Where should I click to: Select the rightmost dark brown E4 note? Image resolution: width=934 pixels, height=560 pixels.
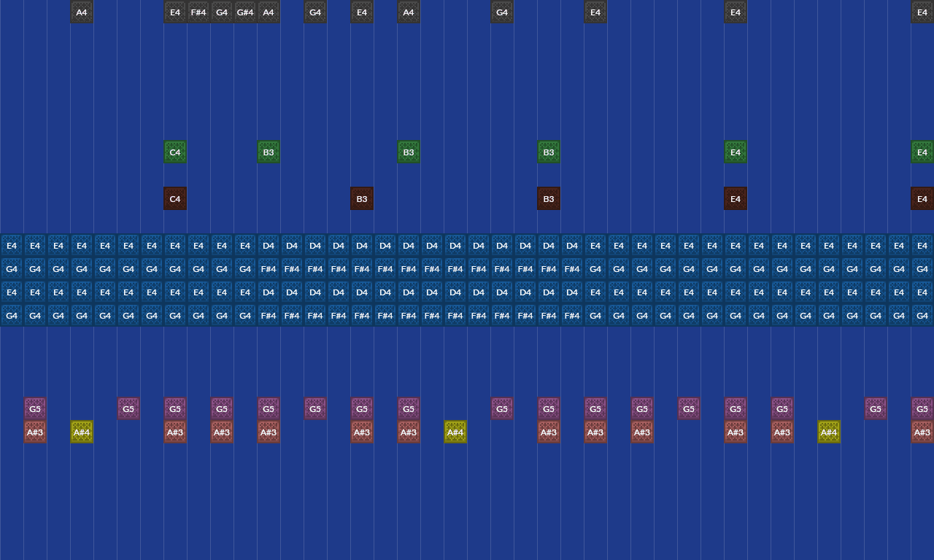click(x=922, y=199)
